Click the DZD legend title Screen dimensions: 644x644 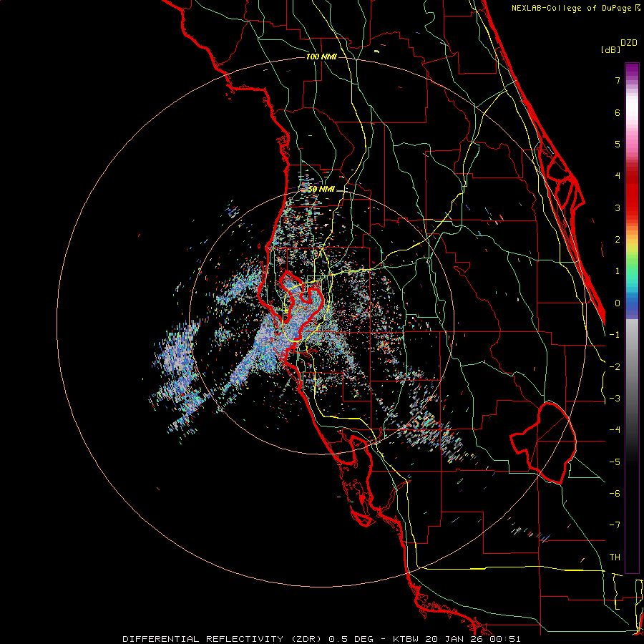click(629, 43)
